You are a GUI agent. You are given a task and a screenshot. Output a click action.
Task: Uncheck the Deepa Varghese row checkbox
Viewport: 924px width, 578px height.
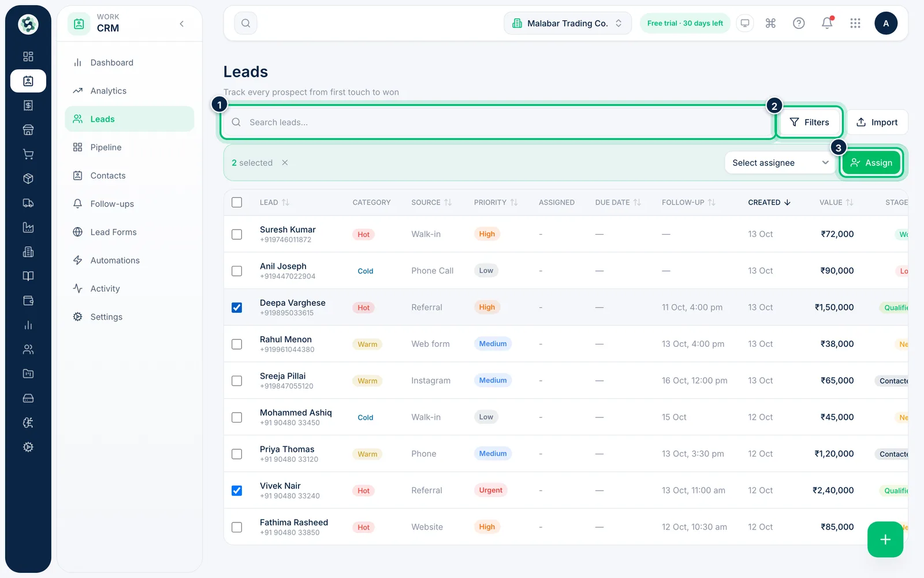click(x=237, y=307)
